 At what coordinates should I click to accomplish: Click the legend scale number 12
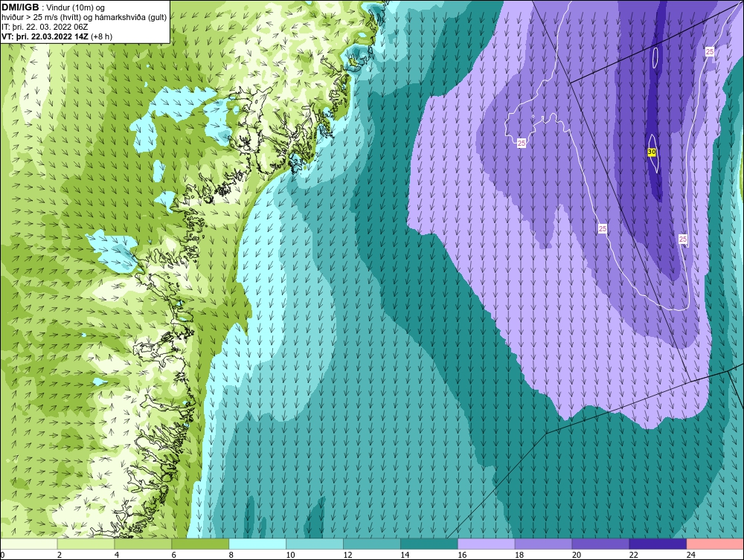(x=347, y=555)
